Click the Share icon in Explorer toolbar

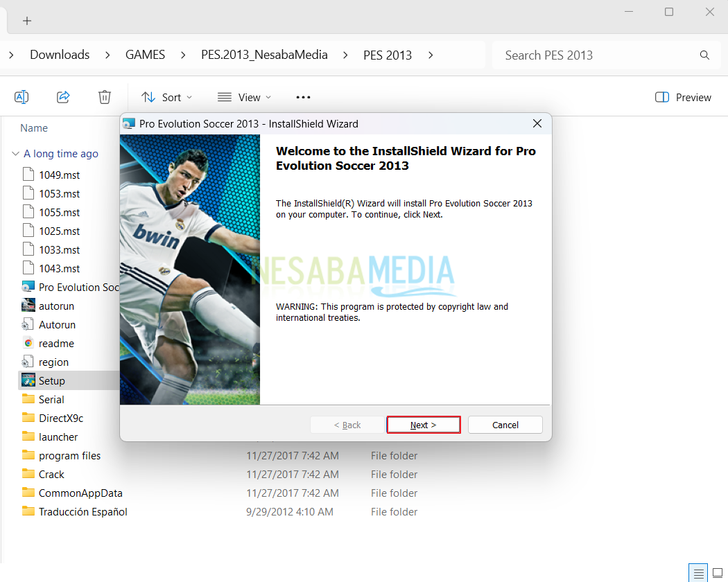pos(63,97)
